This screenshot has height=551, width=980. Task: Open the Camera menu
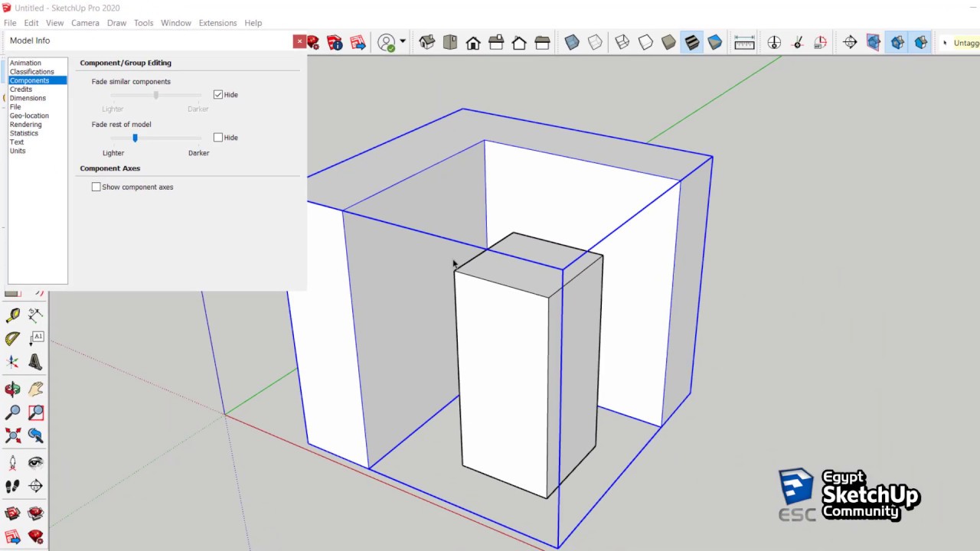[x=85, y=23]
